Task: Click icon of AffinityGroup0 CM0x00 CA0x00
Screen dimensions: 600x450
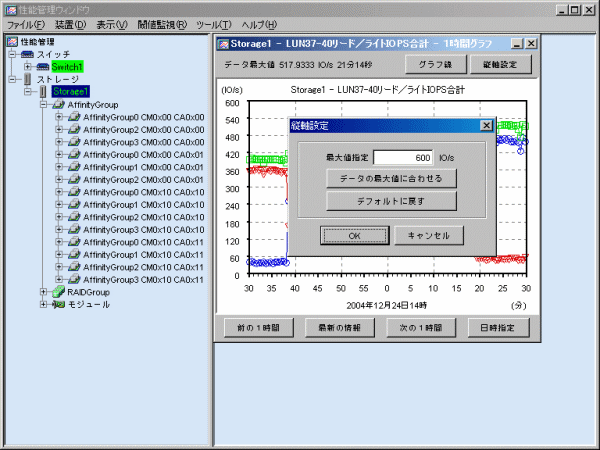Action: coord(74,117)
